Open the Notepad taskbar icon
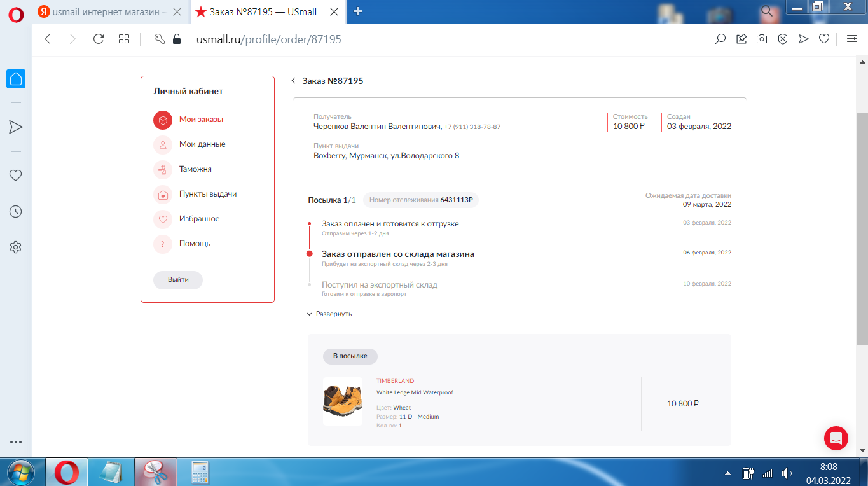Viewport: 868px width, 486px height. click(x=111, y=472)
